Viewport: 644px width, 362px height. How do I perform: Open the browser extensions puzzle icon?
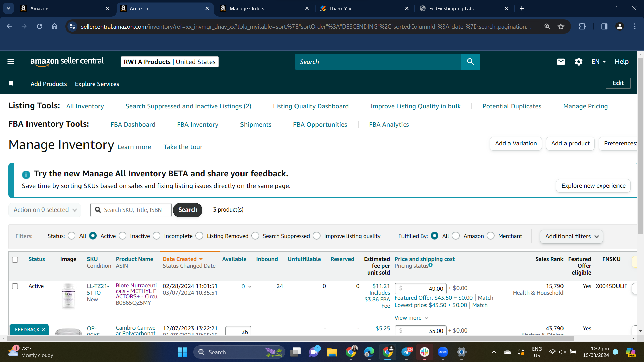pos(582,26)
